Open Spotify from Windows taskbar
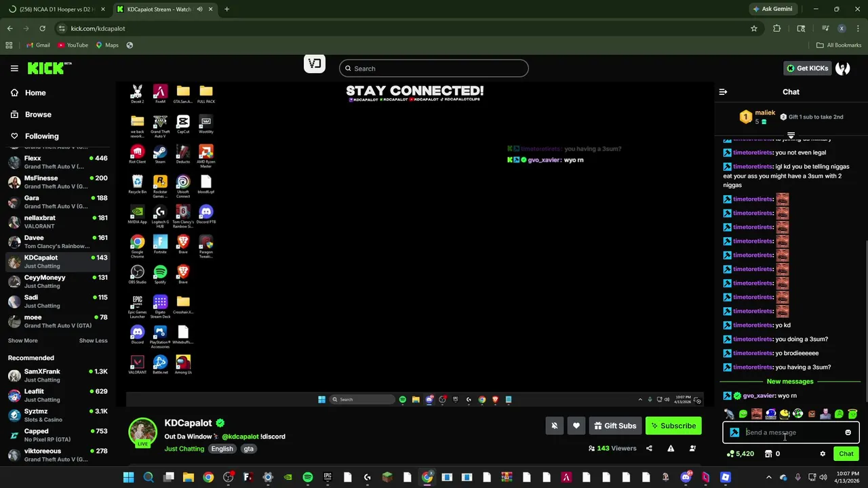 coord(307,477)
